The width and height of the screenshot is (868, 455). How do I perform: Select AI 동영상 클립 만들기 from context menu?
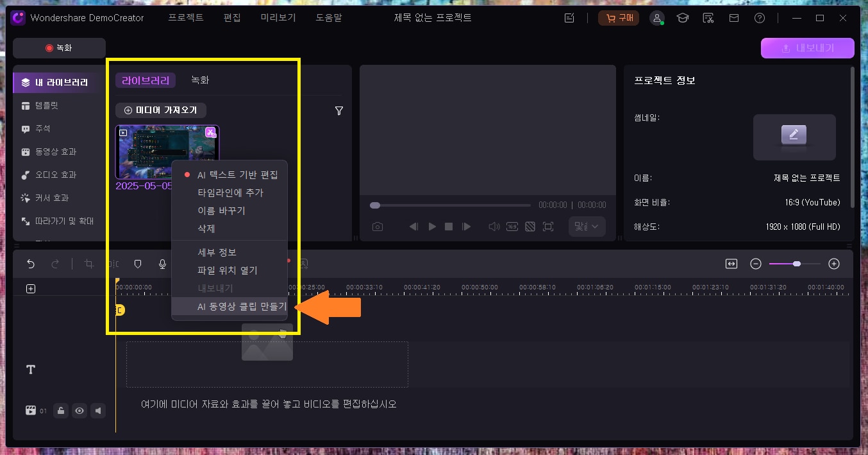pyautogui.click(x=242, y=307)
